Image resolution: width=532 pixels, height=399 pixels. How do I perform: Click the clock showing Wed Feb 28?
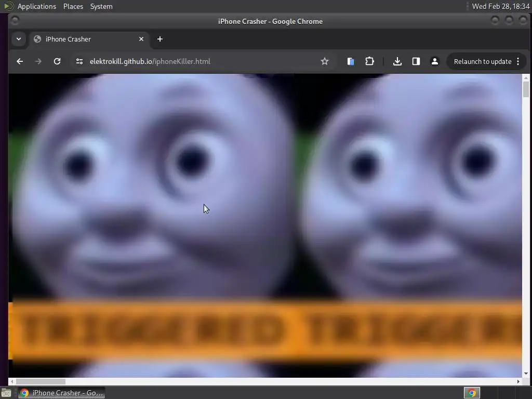tap(500, 6)
